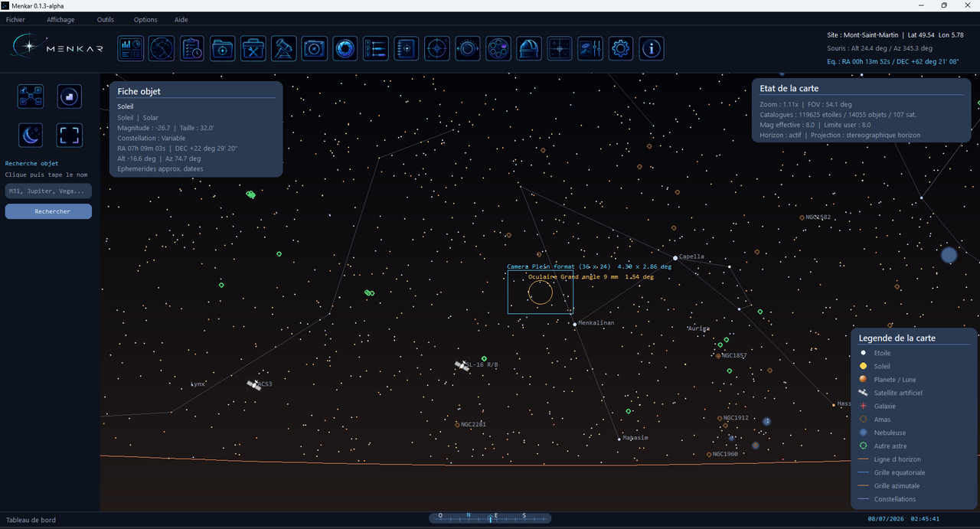Open the clipboard-with-clock planning icon
This screenshot has width=980, height=529.
(x=192, y=48)
